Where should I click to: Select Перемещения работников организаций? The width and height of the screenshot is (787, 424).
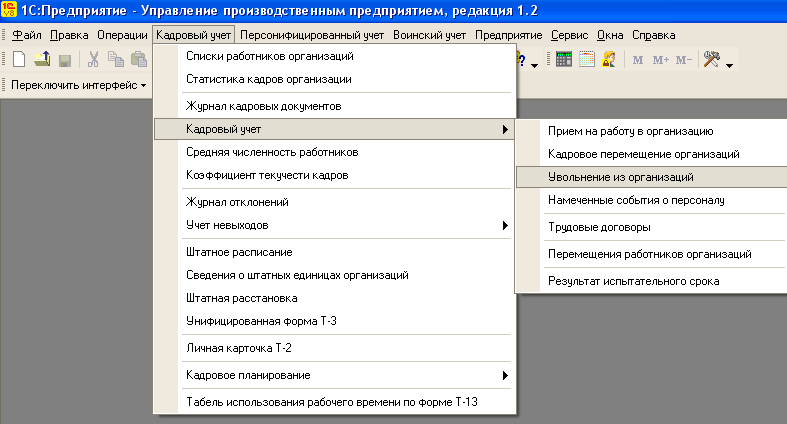click(x=651, y=254)
